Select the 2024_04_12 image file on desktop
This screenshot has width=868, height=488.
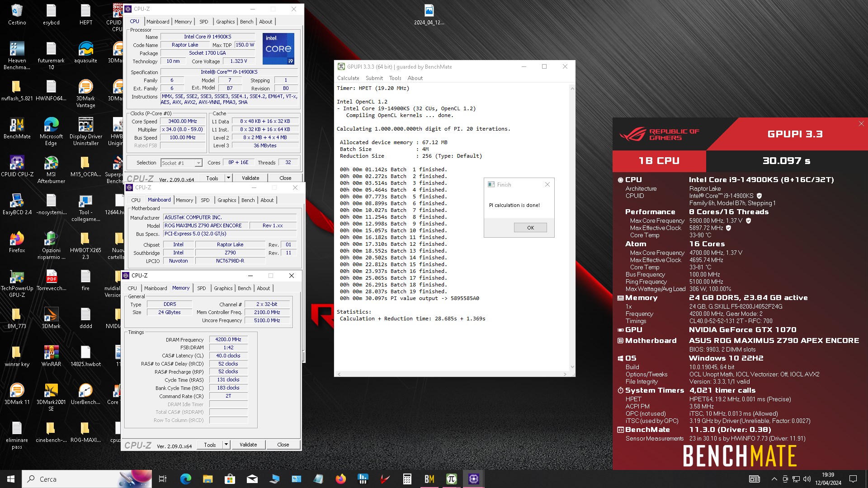point(429,14)
